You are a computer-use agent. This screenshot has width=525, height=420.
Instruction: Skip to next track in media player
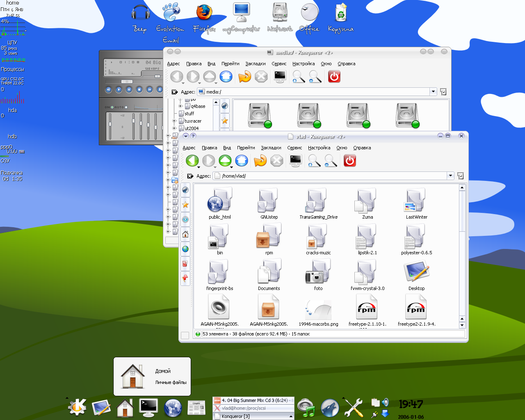(149, 89)
